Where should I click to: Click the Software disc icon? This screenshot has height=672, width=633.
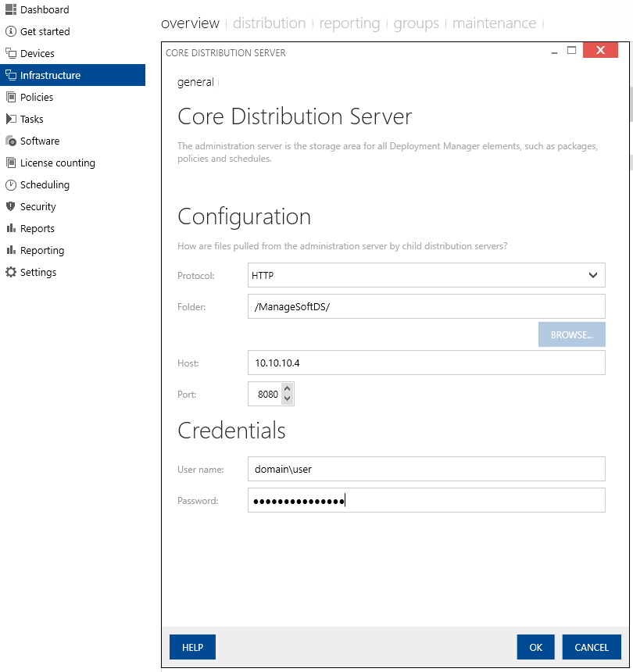point(11,141)
